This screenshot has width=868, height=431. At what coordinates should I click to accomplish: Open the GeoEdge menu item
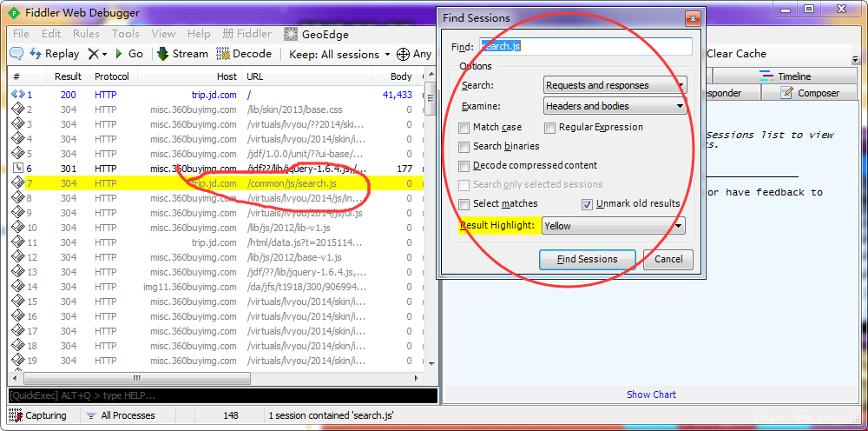point(317,35)
